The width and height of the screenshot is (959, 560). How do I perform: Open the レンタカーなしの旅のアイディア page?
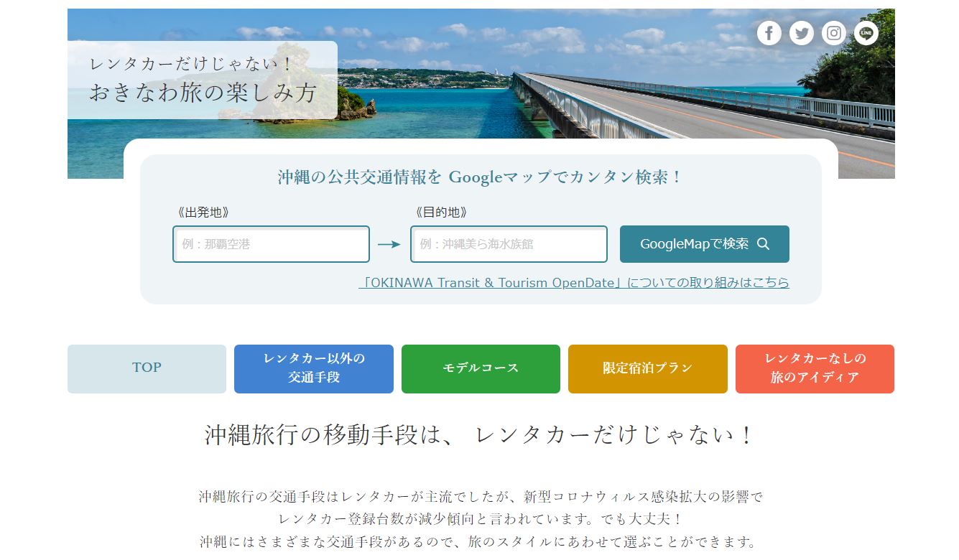click(x=815, y=368)
